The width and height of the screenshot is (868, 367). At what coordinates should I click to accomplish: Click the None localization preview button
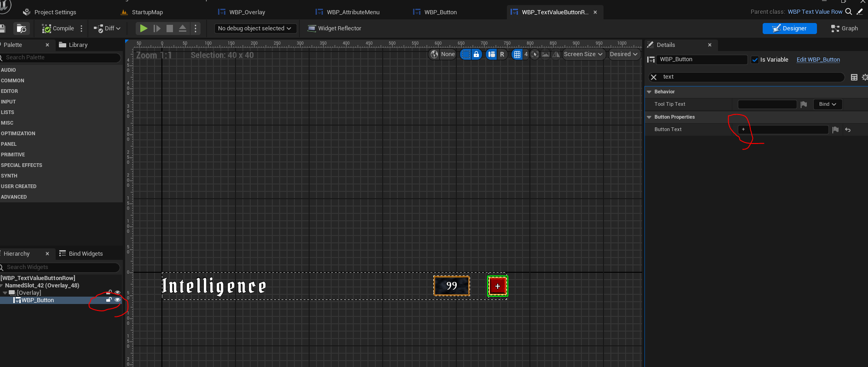point(448,54)
